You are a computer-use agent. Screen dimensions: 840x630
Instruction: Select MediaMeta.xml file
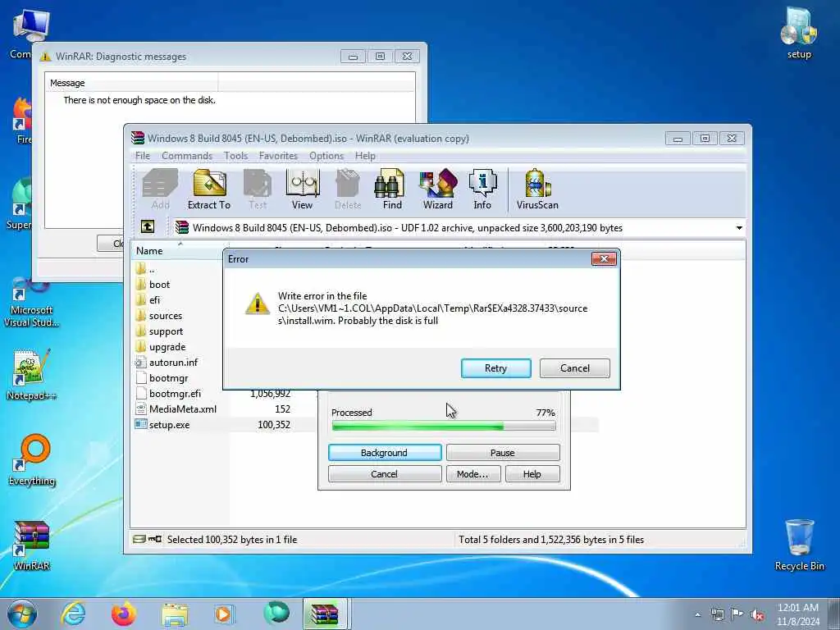point(183,409)
